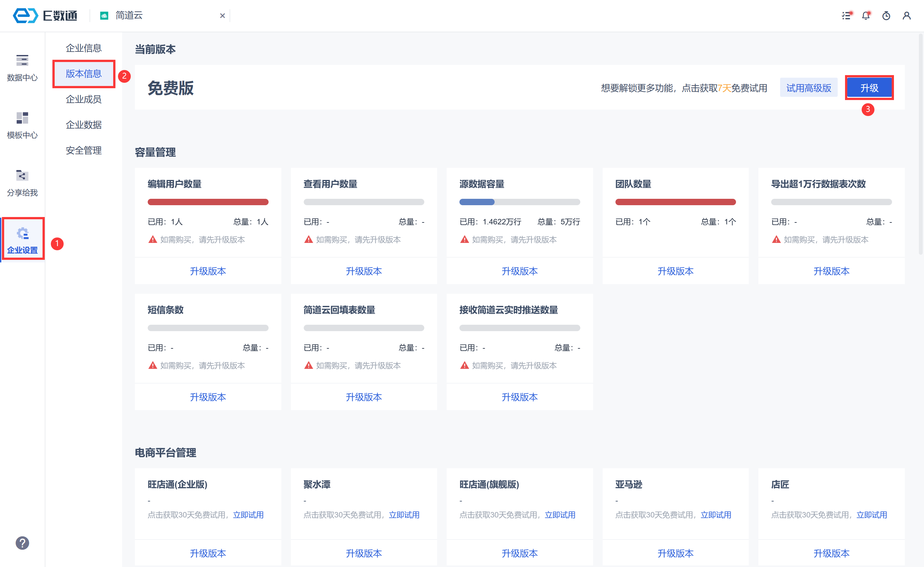Open the user profile icon
924x567 pixels.
pos(906,16)
